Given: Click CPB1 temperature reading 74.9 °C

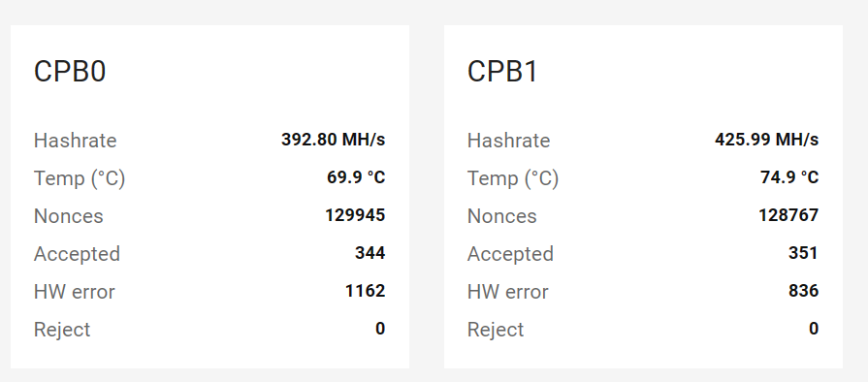Looking at the screenshot, I should (x=789, y=177).
